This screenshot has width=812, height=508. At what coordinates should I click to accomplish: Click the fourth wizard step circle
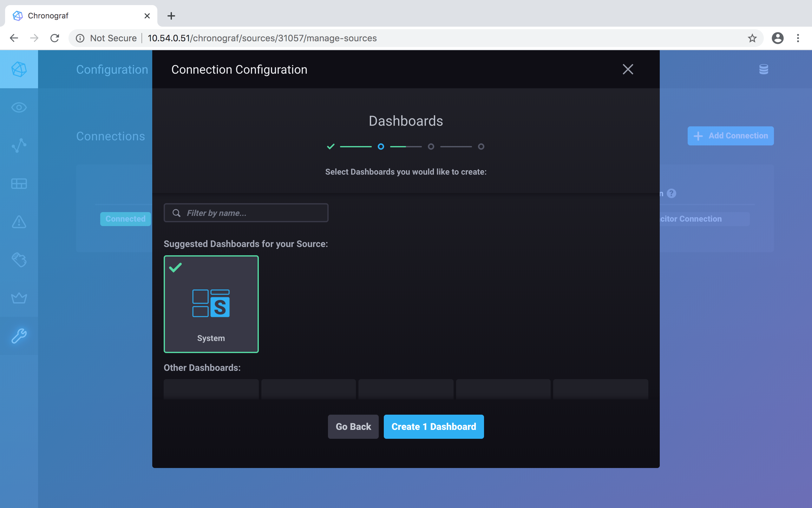tap(481, 146)
